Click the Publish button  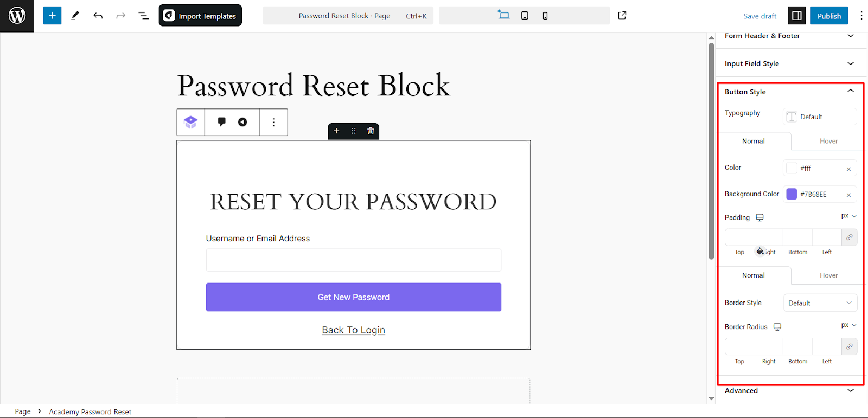[829, 16]
